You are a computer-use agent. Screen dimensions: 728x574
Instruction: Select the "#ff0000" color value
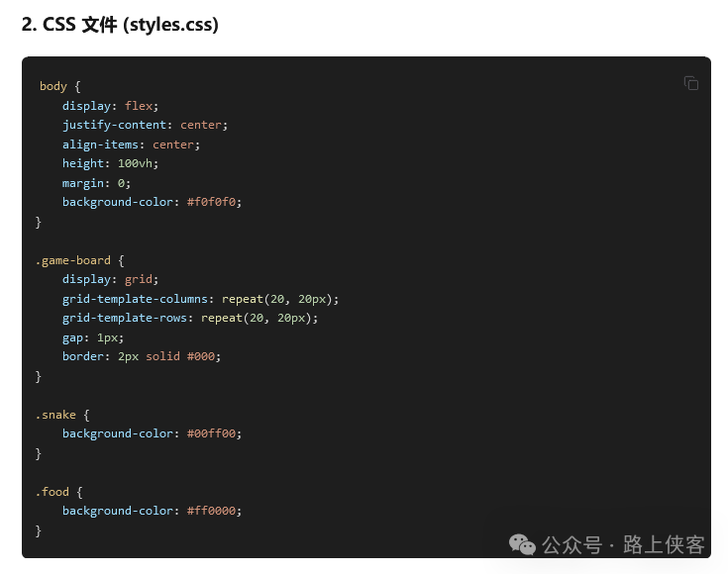[x=211, y=511]
